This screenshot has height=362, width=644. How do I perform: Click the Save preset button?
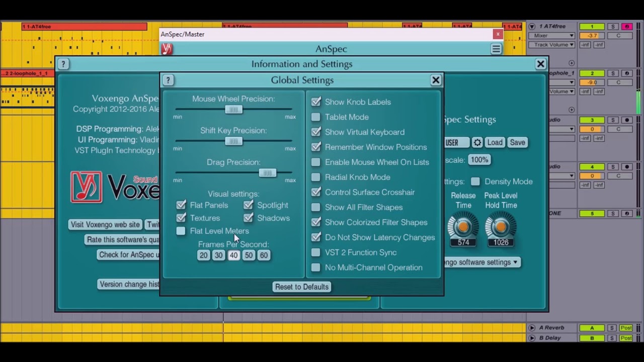(517, 142)
